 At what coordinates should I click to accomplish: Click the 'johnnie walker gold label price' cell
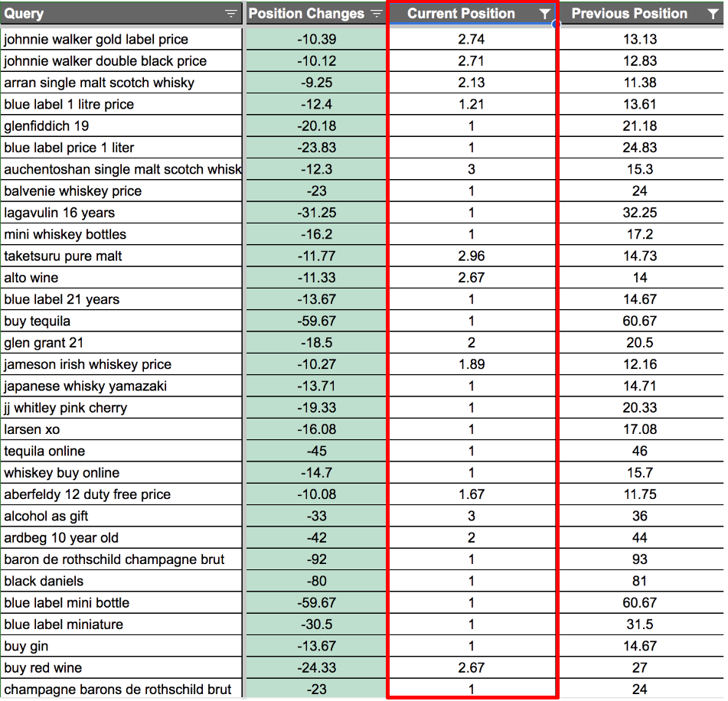pos(122,39)
